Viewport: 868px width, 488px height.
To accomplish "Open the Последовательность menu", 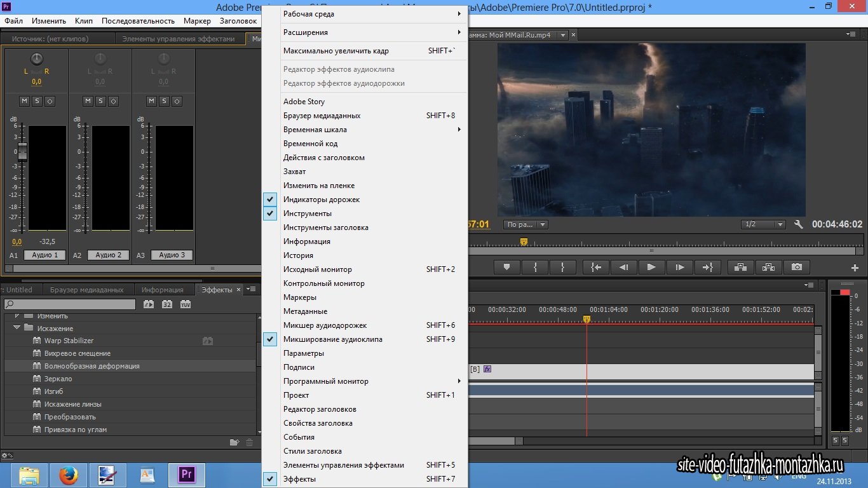I will (x=138, y=21).
